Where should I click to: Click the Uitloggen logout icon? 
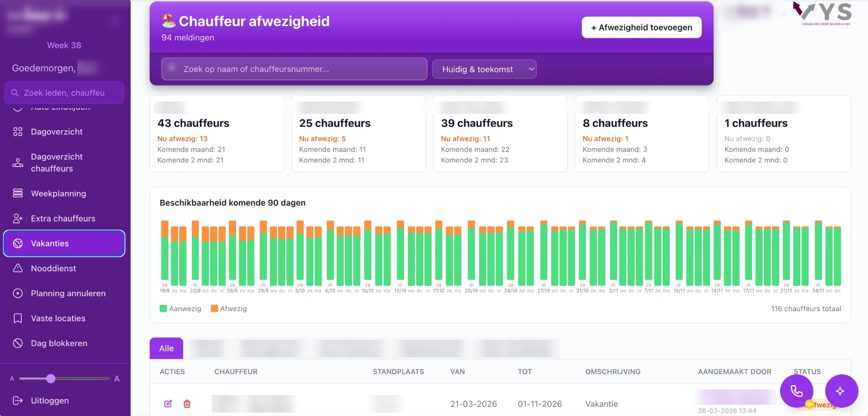coord(18,401)
